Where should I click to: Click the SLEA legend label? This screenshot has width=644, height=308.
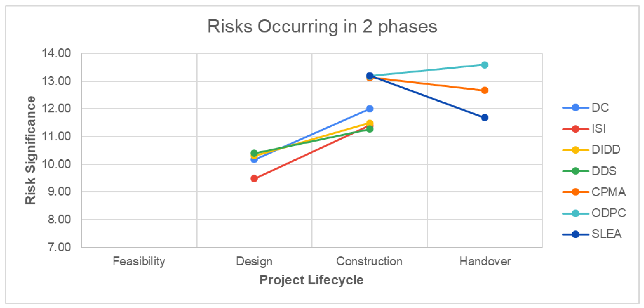point(606,234)
